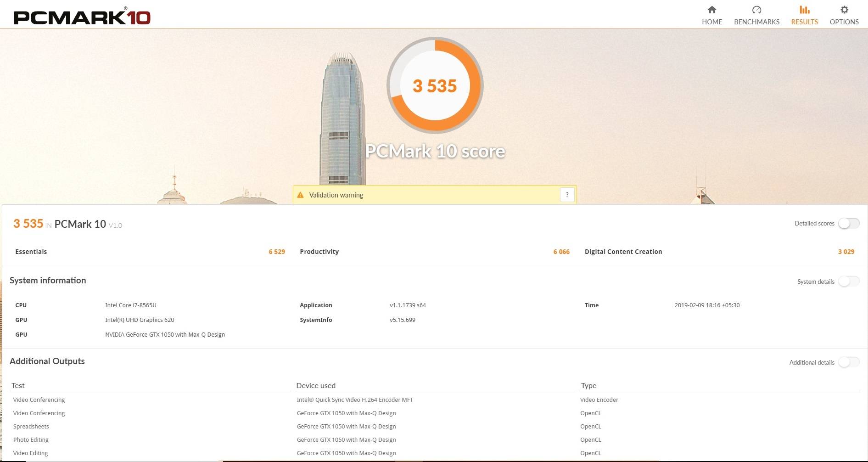Open the HOME tab
This screenshot has width=868, height=462.
712,16
